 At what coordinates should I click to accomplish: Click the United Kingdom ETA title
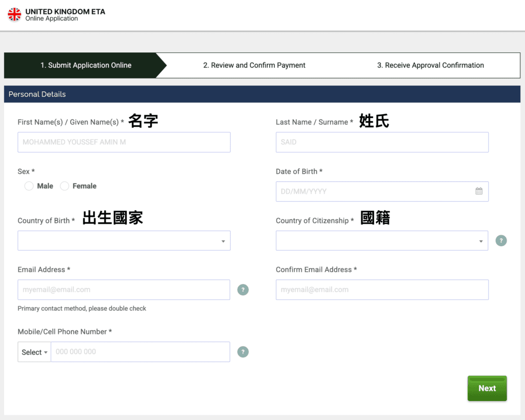click(x=65, y=11)
